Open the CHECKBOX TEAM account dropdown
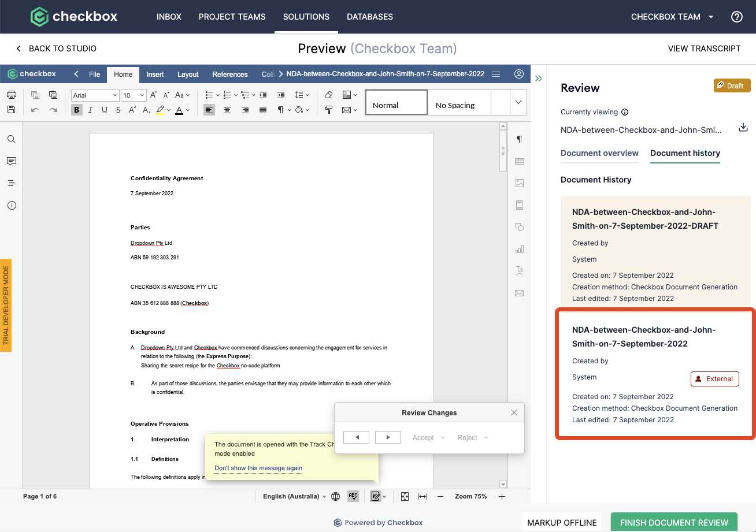Viewport: 756px width, 532px height. 672,17
